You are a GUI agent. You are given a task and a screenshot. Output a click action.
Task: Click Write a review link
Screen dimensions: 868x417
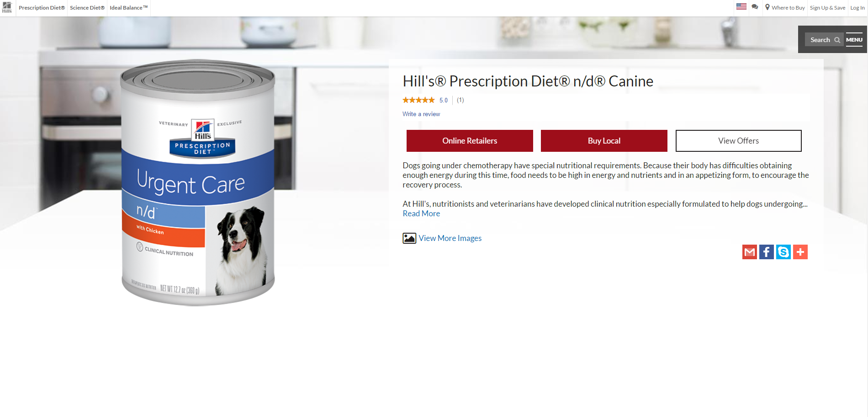coord(421,114)
